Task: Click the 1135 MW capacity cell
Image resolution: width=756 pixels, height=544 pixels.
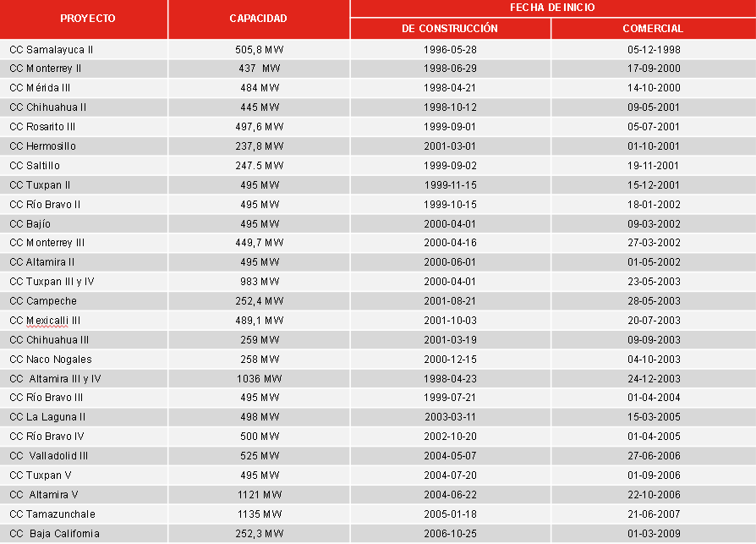Action: tap(259, 514)
